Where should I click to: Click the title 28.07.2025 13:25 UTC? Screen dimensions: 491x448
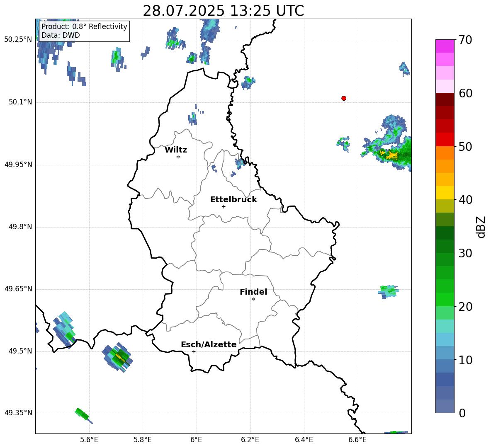pyautogui.click(x=223, y=11)
